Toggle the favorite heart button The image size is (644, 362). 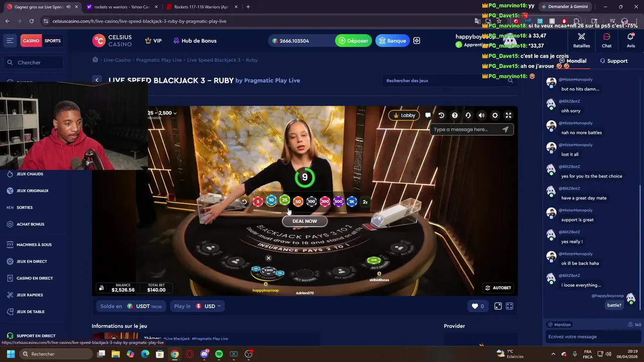coord(478,306)
